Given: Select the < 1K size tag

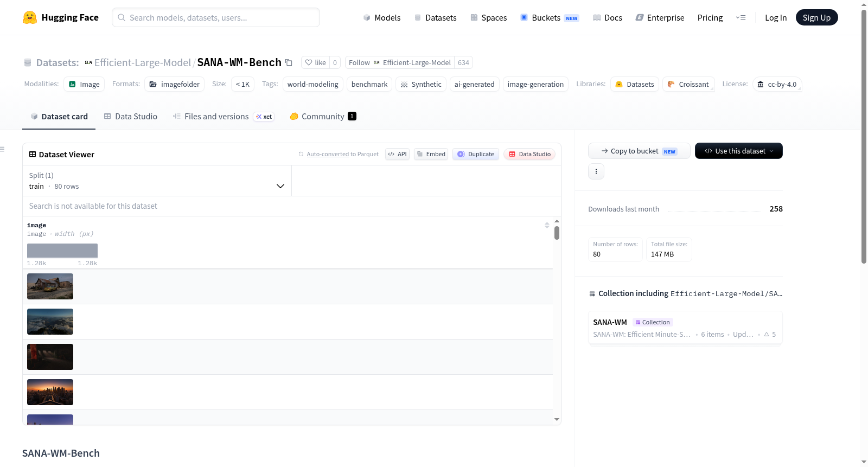Looking at the screenshot, I should 242,84.
